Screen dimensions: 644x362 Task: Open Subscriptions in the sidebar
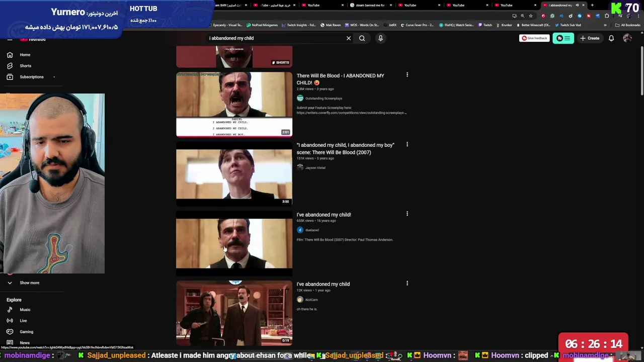tap(31, 77)
